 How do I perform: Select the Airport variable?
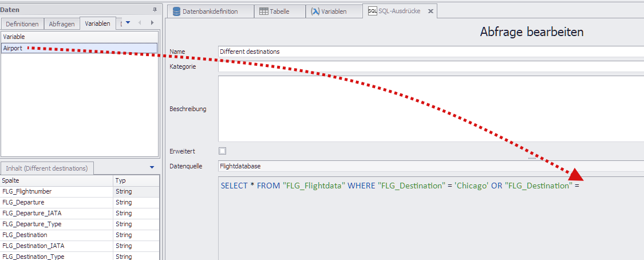coord(13,49)
